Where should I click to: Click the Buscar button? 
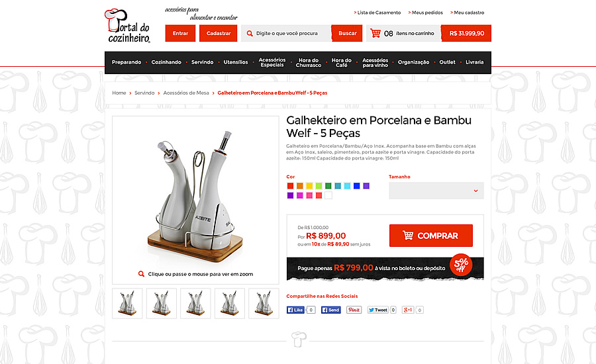(347, 34)
